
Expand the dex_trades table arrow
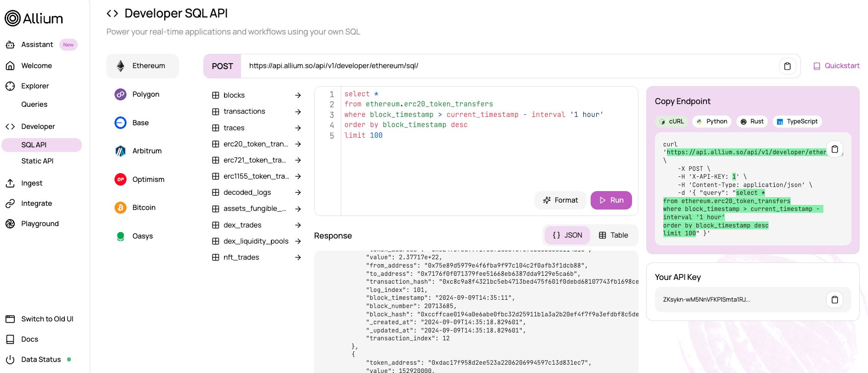point(298,225)
